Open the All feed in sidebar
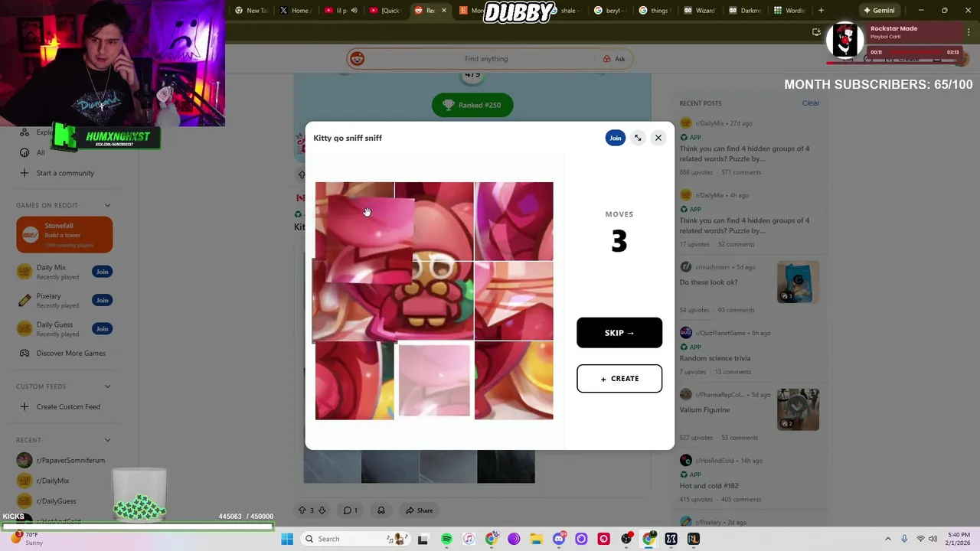 (41, 152)
